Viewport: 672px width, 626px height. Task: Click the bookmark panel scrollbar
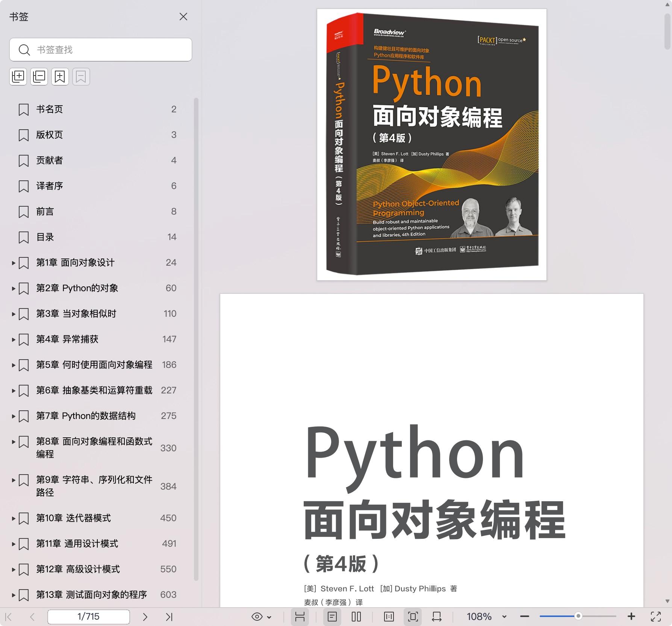(196, 339)
